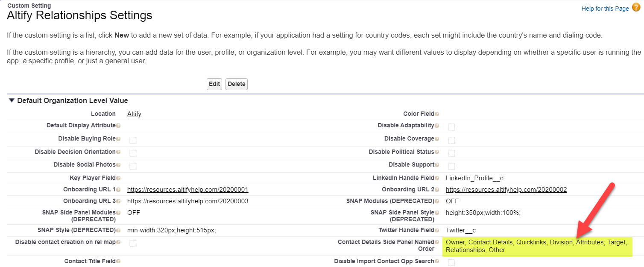The image size is (644, 267).
Task: Click the Contact Title Field label
Action: (90, 261)
